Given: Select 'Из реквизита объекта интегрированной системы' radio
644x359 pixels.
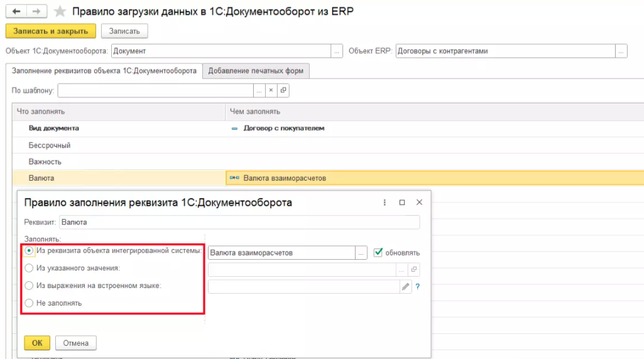Looking at the screenshot, I should pyautogui.click(x=29, y=250).
